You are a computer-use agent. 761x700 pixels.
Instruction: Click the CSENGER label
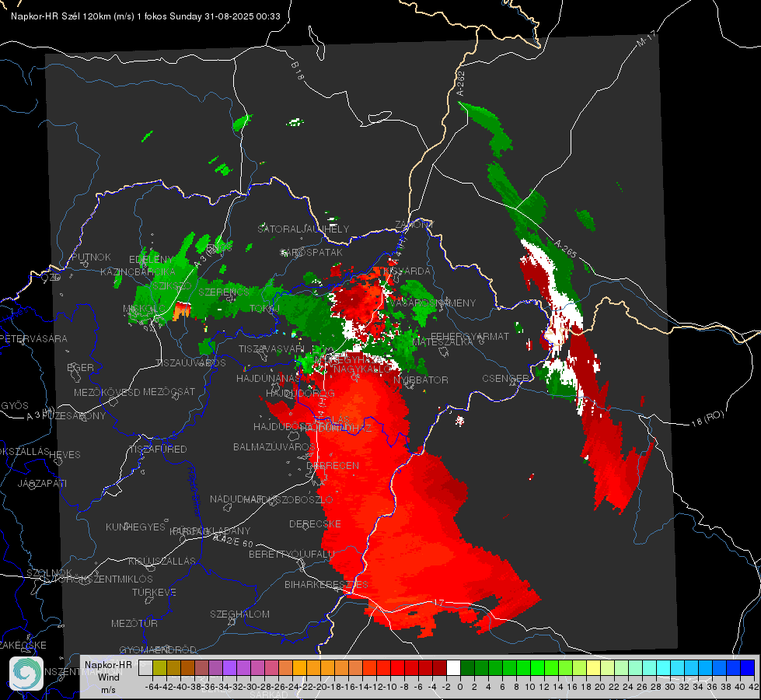(x=505, y=379)
